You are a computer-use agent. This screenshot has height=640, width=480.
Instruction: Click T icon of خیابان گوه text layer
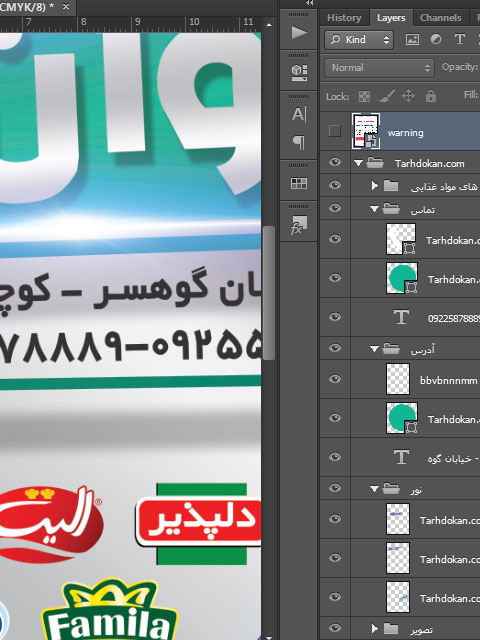click(401, 457)
